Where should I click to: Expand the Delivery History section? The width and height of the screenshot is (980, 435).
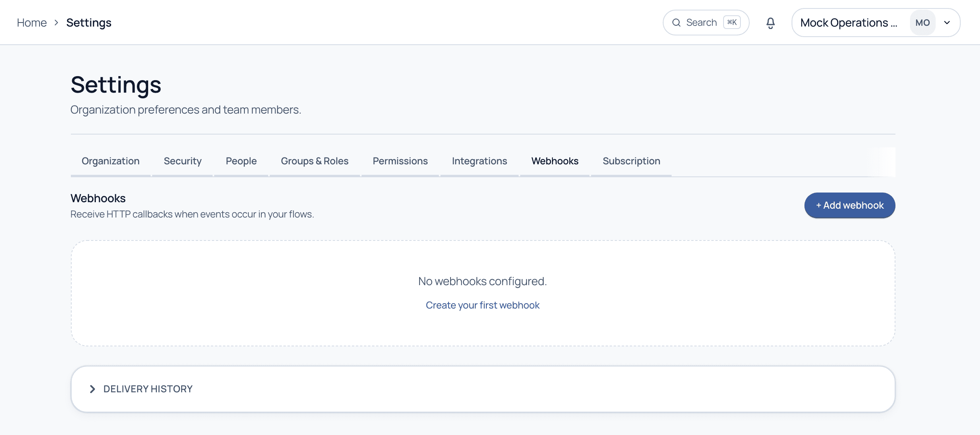point(483,389)
